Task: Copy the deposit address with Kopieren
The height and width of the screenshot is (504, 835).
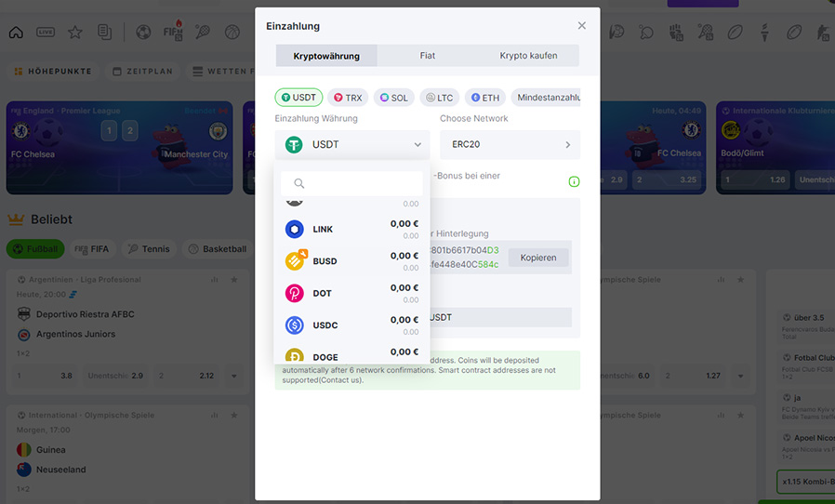Action: pos(537,258)
